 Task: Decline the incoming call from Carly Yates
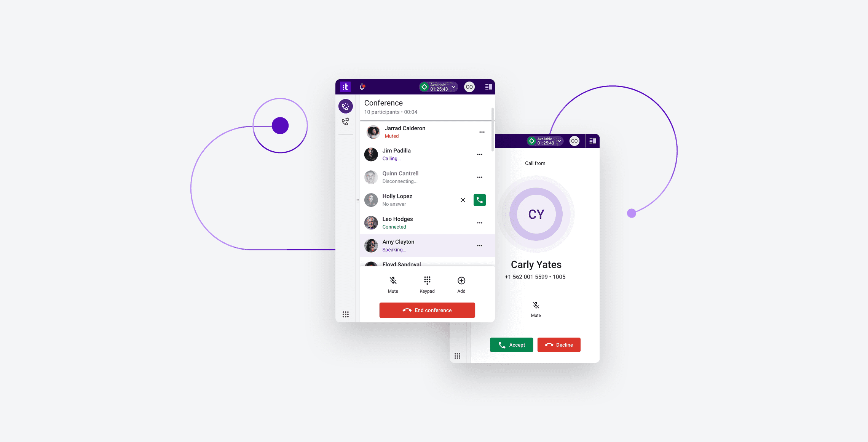coord(559,344)
